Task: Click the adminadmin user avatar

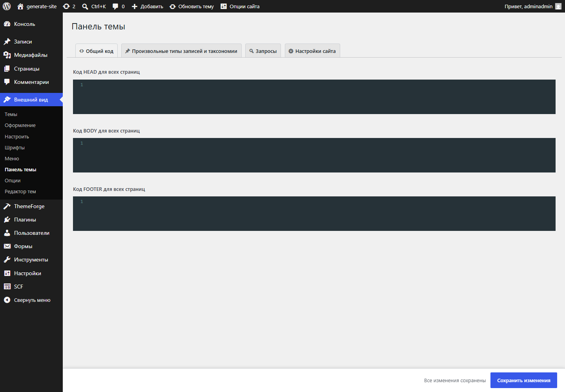Action: [x=558, y=6]
